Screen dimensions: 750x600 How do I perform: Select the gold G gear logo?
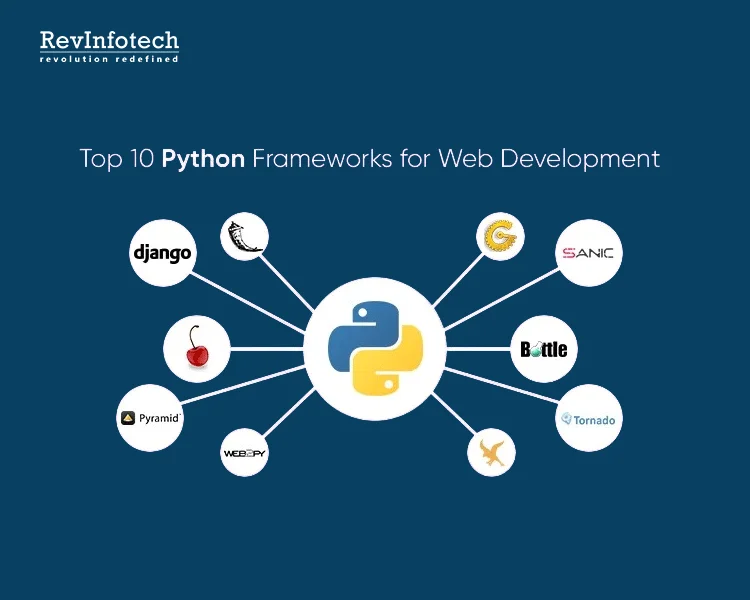click(x=498, y=236)
